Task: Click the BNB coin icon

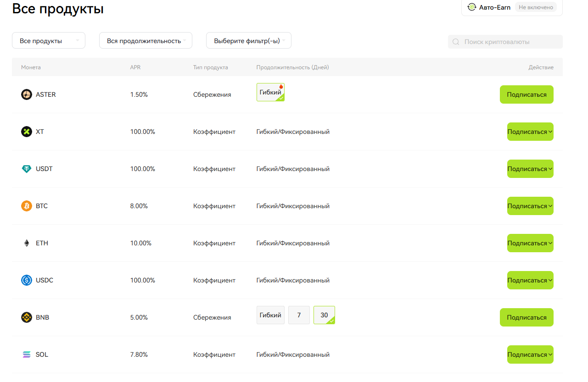Action: point(27,317)
